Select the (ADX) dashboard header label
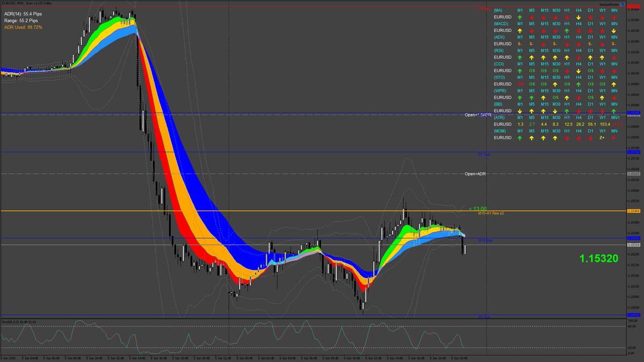Image resolution: width=644 pixels, height=362 pixels. (500, 37)
